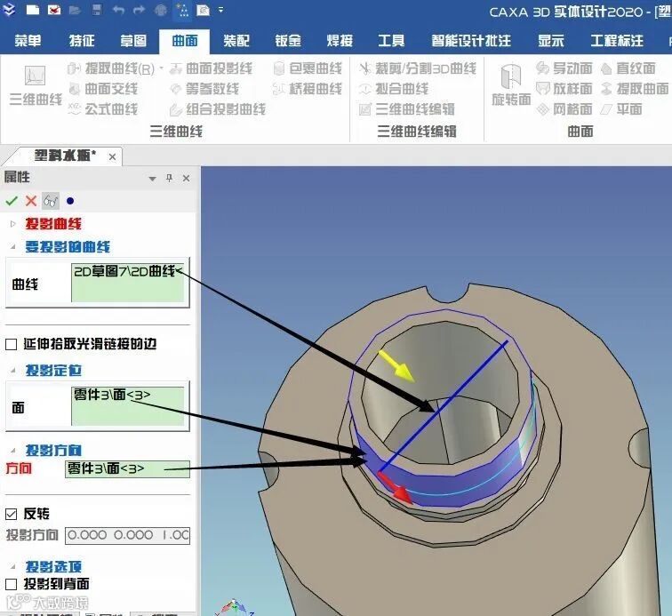Click the 组合投影曲线 tool
Viewport: 672px width, 616px height.
pos(218,108)
